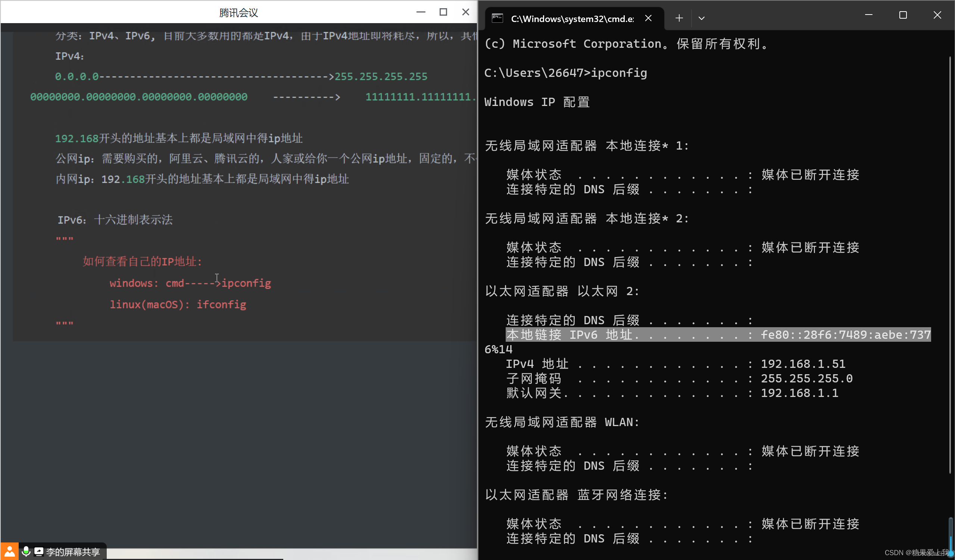Maximize the terminal window
955x560 pixels.
[903, 15]
